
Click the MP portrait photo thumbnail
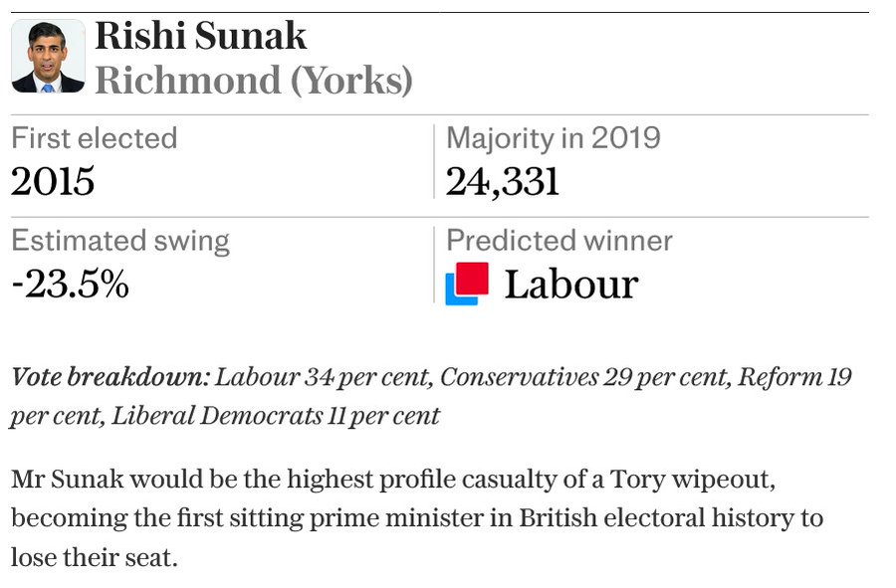[x=48, y=56]
